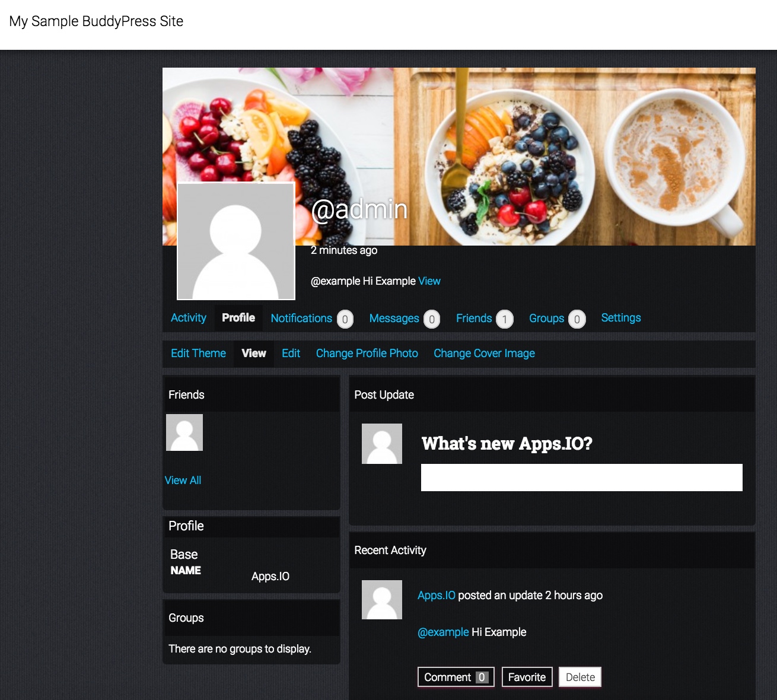Click the Groups count badge
Viewport: 777px width, 700px height.
point(577,320)
